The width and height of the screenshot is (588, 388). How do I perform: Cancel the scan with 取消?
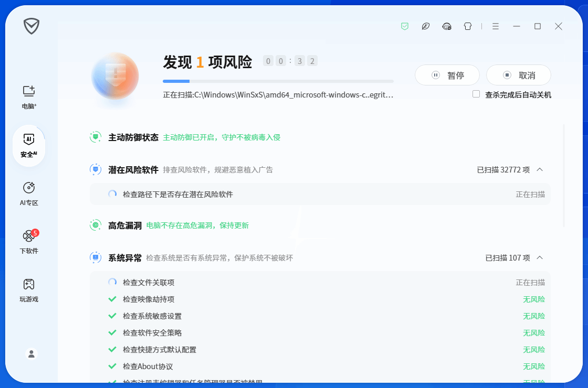coord(519,76)
